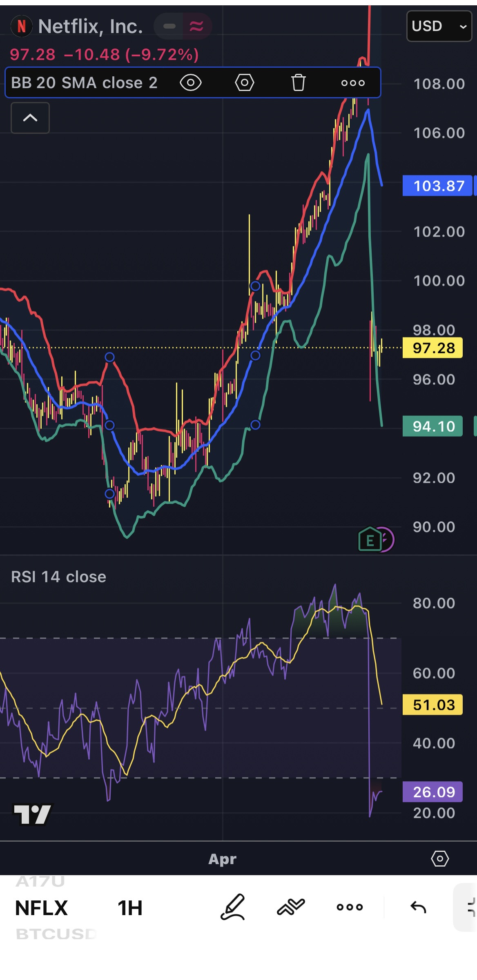Open the indicators menu in the bottom toolbar

pyautogui.click(x=291, y=907)
